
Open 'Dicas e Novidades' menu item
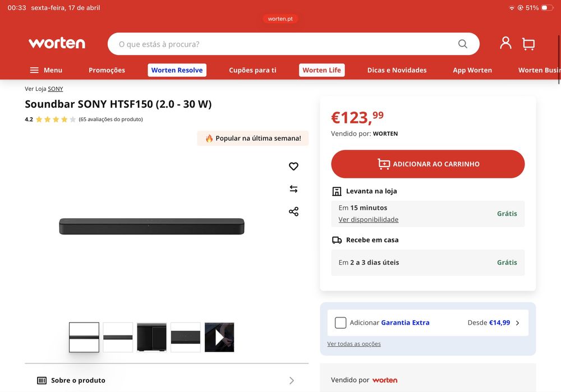point(397,70)
